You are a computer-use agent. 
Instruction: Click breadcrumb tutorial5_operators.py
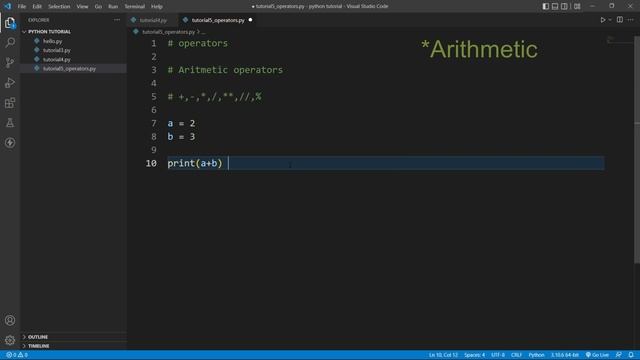[168, 32]
